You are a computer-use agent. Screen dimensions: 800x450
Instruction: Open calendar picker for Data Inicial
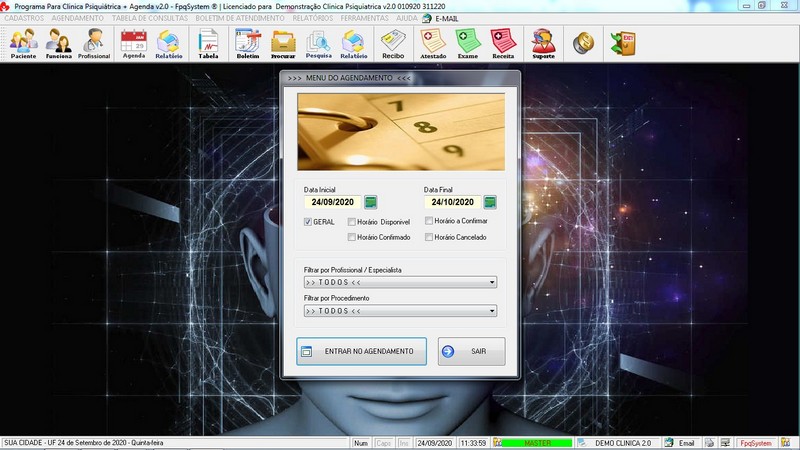point(371,202)
